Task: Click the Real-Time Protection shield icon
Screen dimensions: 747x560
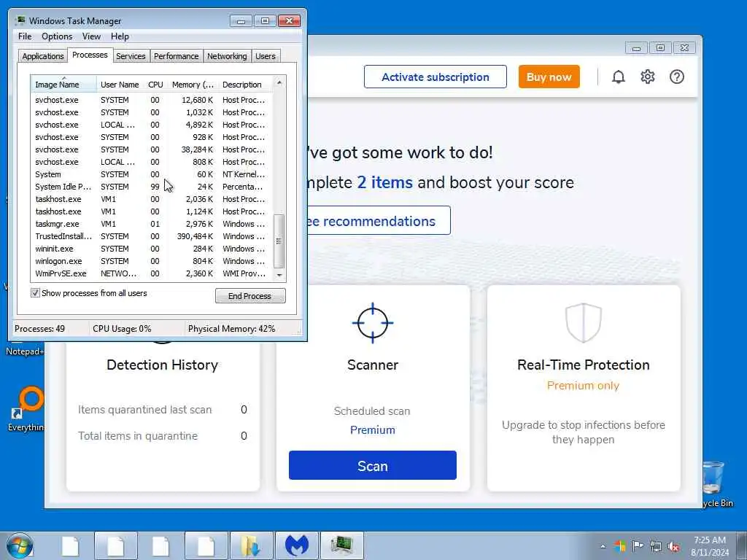Action: [x=583, y=323]
